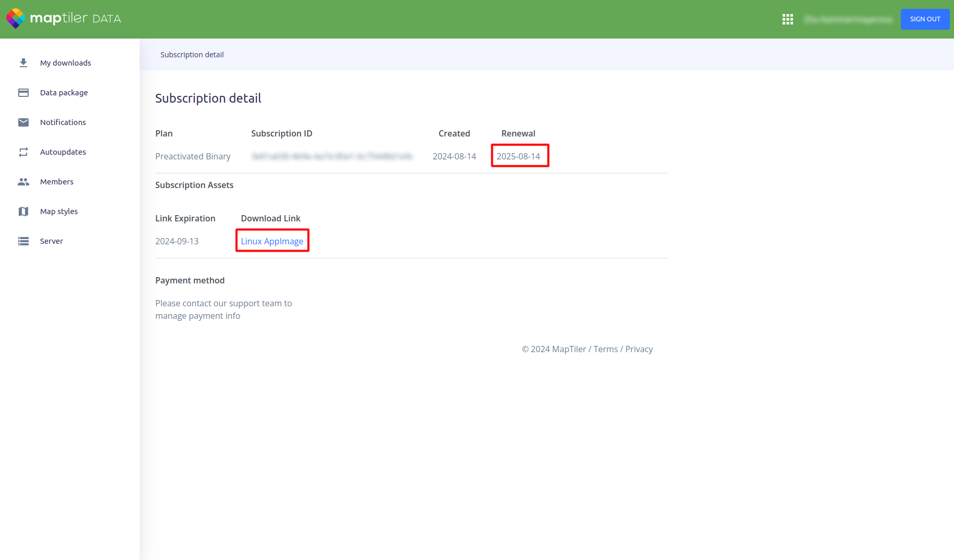Click the Notifications envelope icon
The image size is (954, 560).
click(23, 122)
